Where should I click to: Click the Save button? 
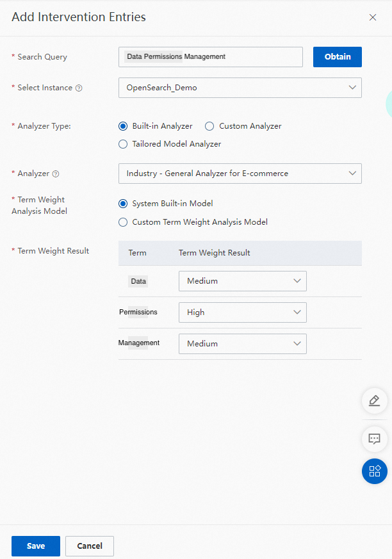pyautogui.click(x=36, y=546)
